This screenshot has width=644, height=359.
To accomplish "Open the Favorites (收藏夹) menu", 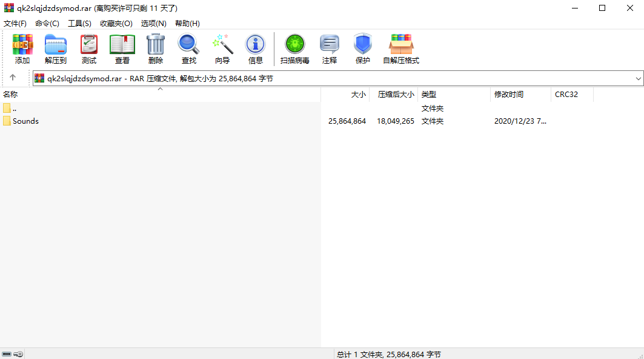I will click(116, 24).
